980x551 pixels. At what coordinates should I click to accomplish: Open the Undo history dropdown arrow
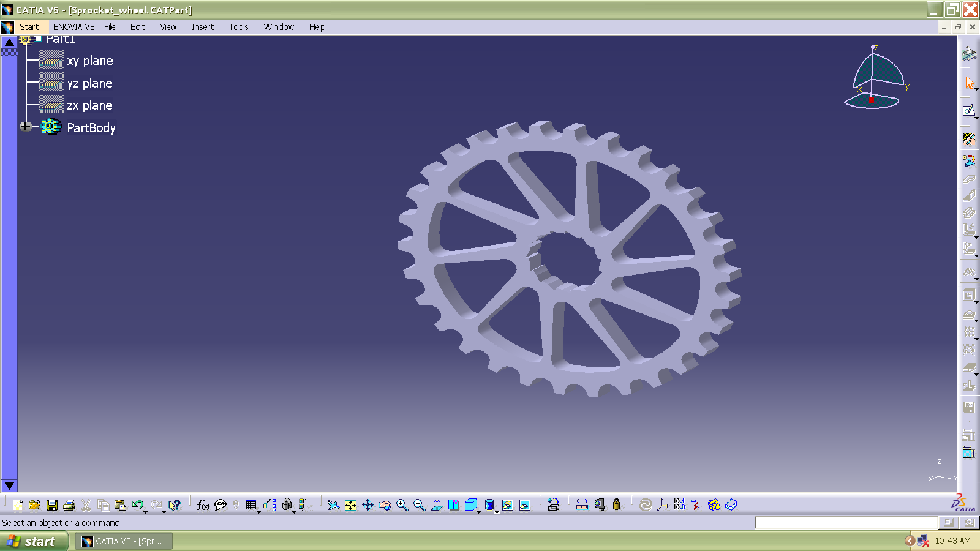145,512
